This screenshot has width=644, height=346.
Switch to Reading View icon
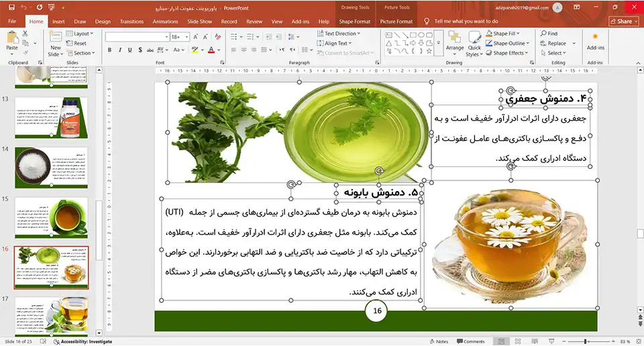tap(535, 341)
